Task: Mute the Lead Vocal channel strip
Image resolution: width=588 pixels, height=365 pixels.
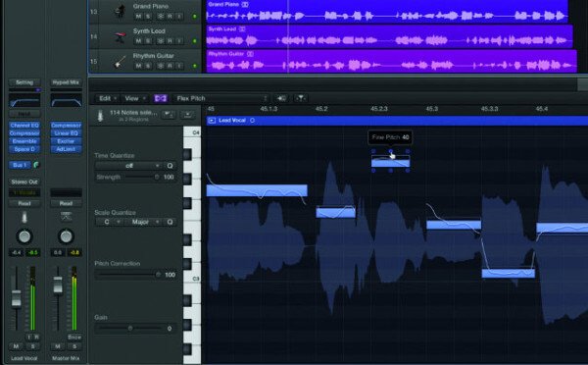Action: point(16,346)
